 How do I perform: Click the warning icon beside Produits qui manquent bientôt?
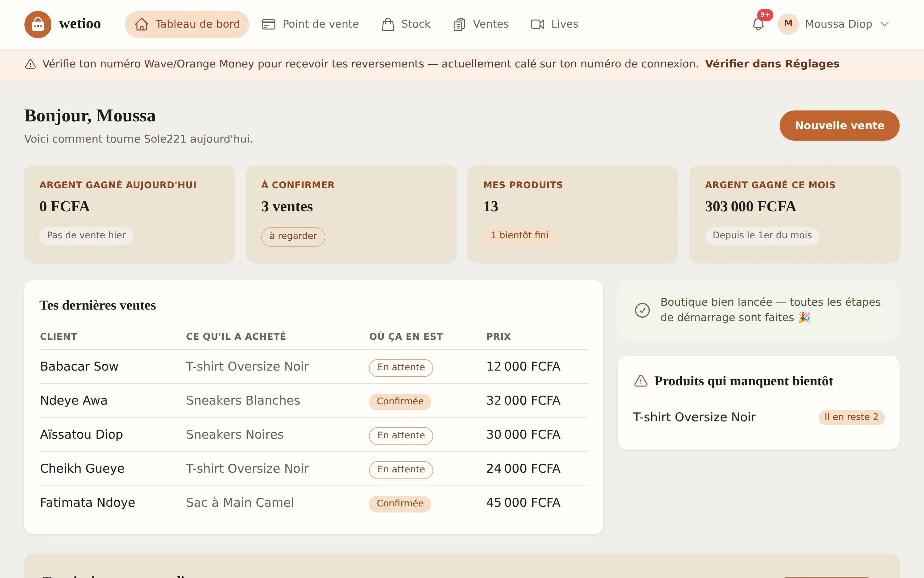coord(641,381)
